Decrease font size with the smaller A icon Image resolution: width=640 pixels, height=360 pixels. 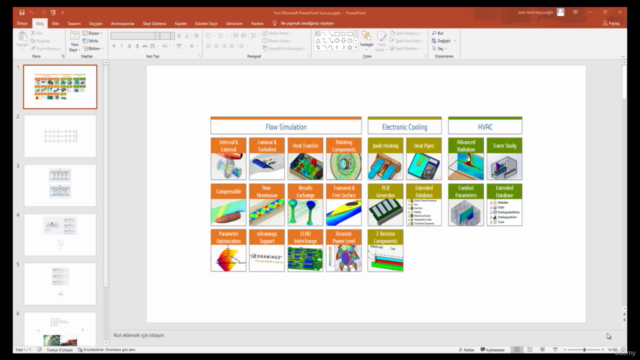point(187,36)
